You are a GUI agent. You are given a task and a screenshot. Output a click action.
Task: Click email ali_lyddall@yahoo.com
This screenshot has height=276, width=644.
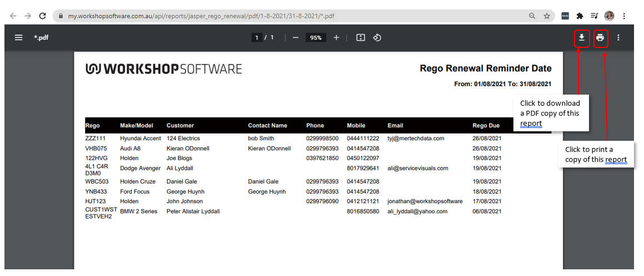click(417, 211)
